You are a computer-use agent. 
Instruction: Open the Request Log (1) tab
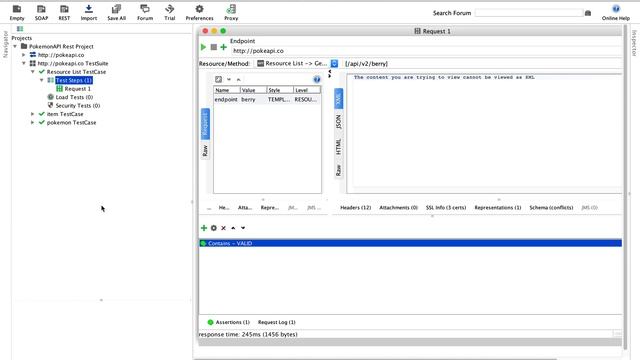[276, 322]
